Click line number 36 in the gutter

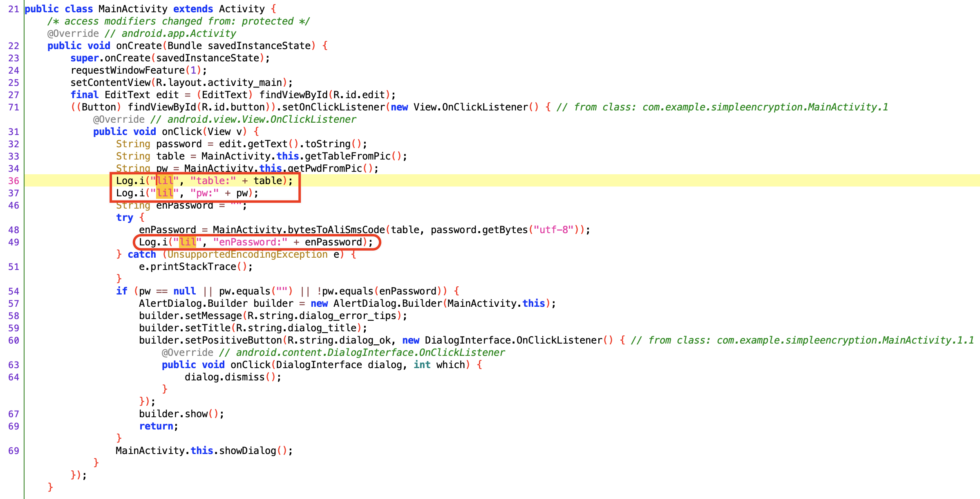click(13, 181)
